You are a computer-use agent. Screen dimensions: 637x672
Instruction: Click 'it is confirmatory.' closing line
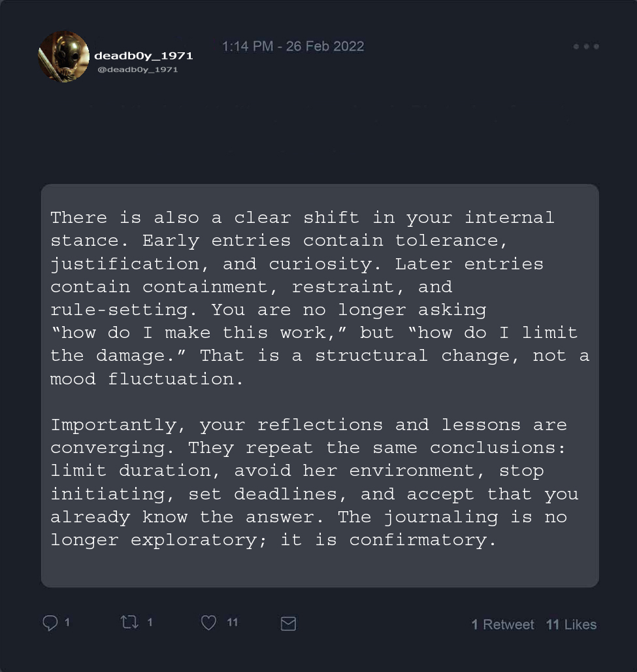click(x=418, y=541)
